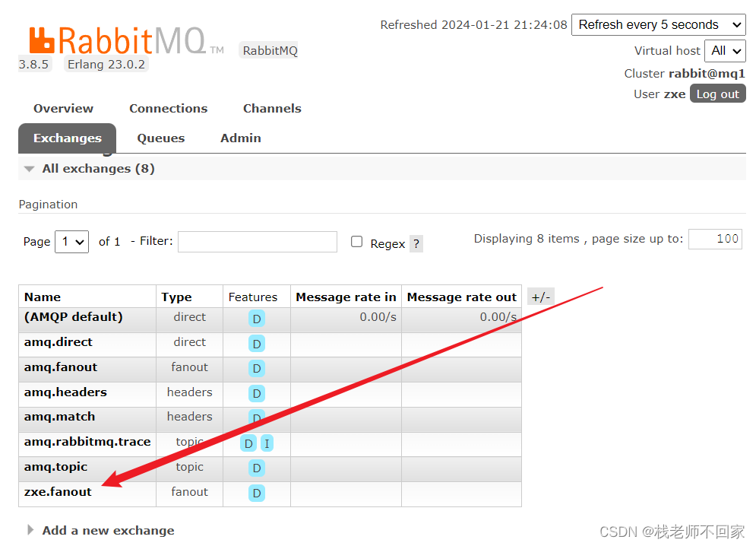Select the Exchanges tab
This screenshot has height=546, width=756.
pos(68,138)
